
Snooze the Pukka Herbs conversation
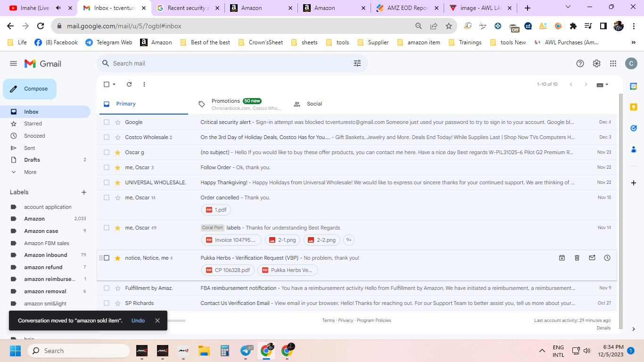[x=607, y=258]
